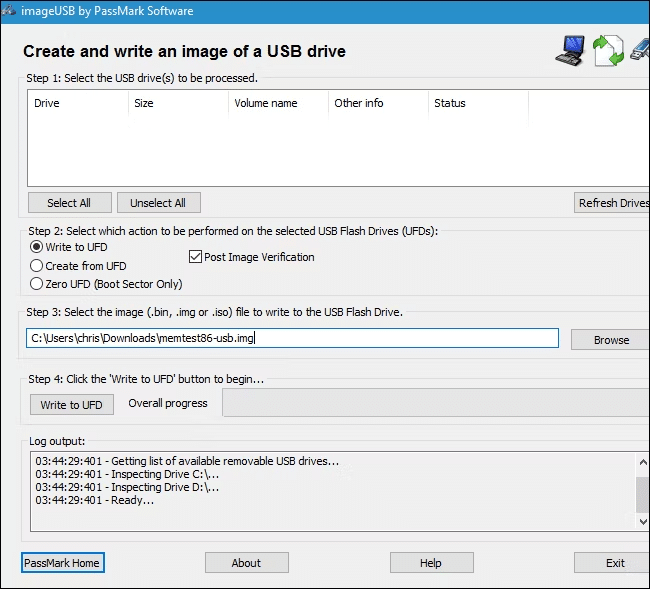
Task: Click the image file path field
Action: pos(292,338)
